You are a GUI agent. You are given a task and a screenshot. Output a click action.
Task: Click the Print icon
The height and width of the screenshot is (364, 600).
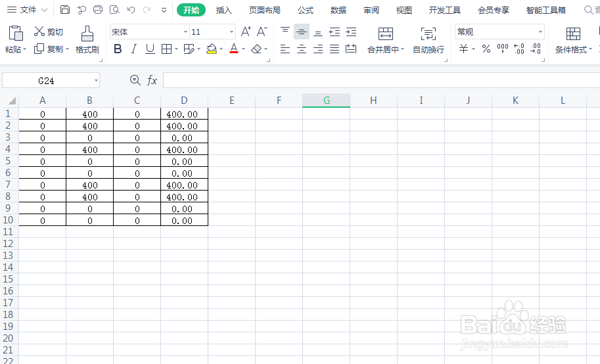tap(98, 10)
